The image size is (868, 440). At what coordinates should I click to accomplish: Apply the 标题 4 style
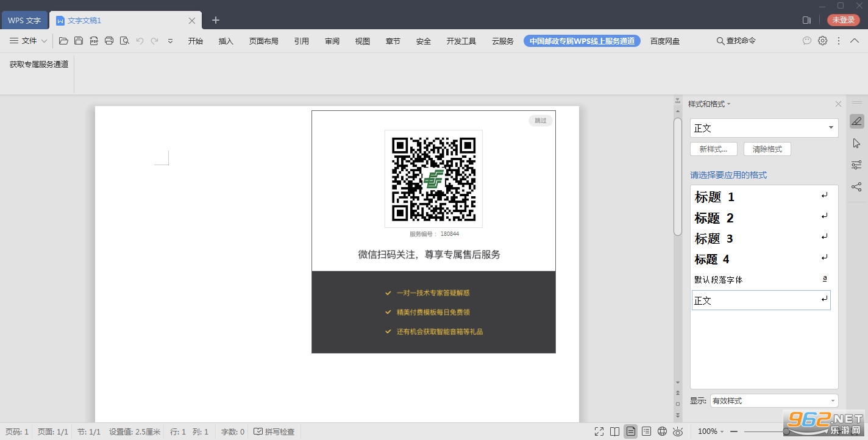pyautogui.click(x=761, y=259)
